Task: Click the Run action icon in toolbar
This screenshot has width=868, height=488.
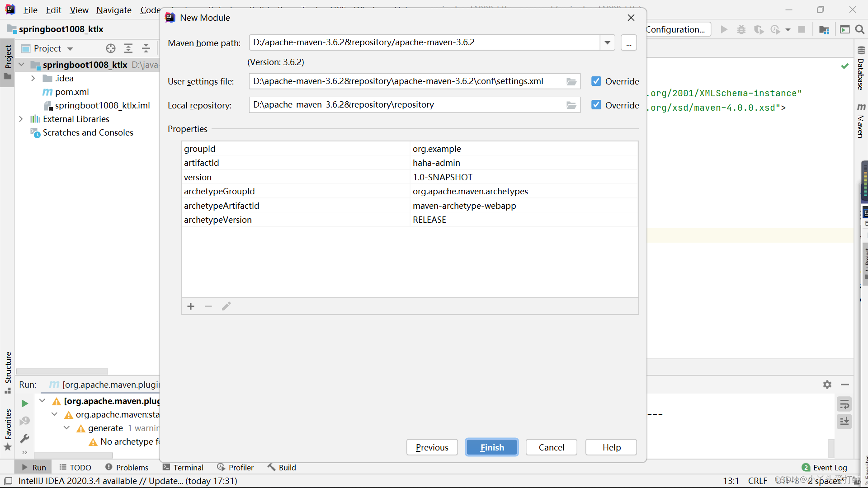Action: pyautogui.click(x=724, y=29)
